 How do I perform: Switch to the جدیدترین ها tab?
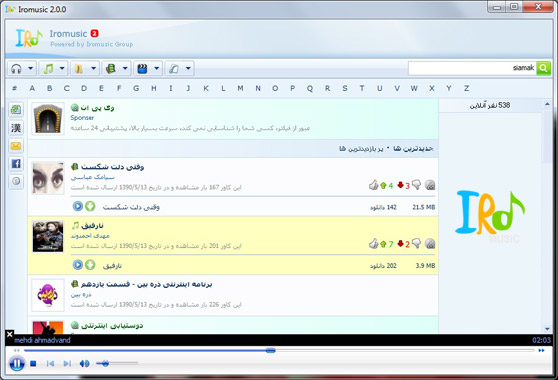[413, 148]
